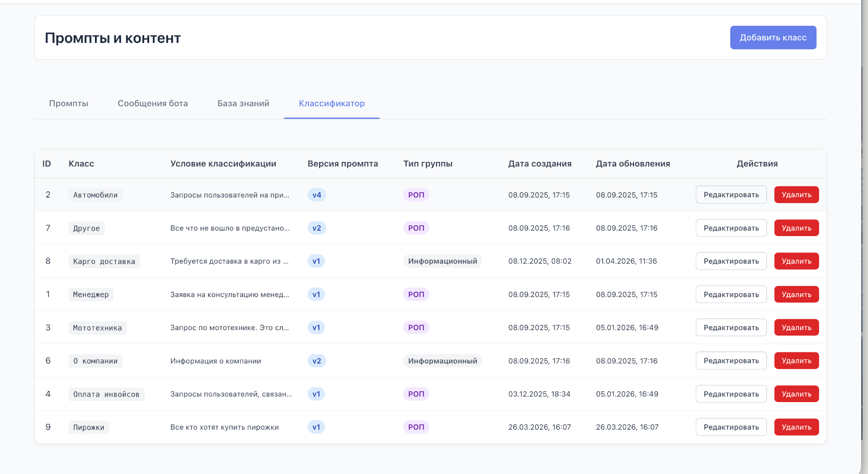Edit the Менеджер class
The height and width of the screenshot is (474, 868).
point(731,294)
